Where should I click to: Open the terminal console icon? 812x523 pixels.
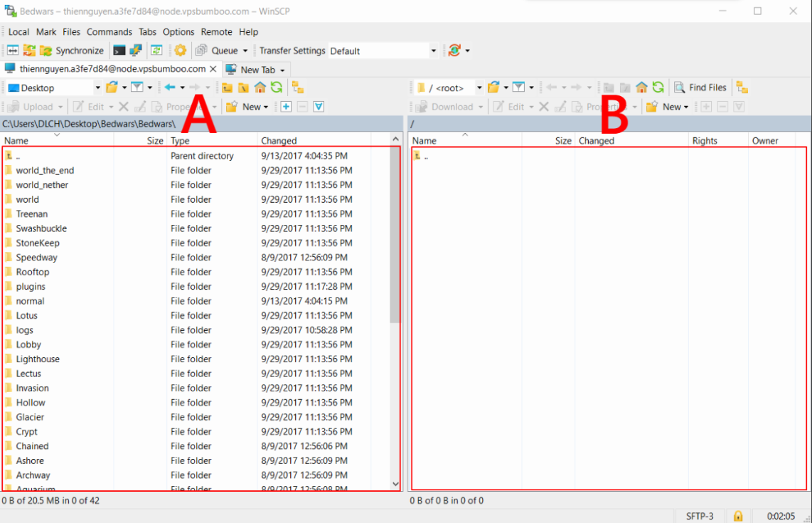coord(119,51)
